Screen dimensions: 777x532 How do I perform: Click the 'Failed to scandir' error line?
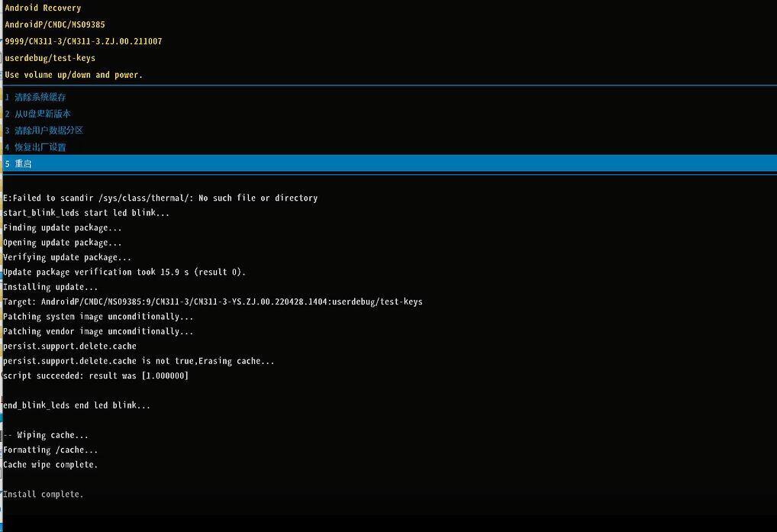coord(160,198)
